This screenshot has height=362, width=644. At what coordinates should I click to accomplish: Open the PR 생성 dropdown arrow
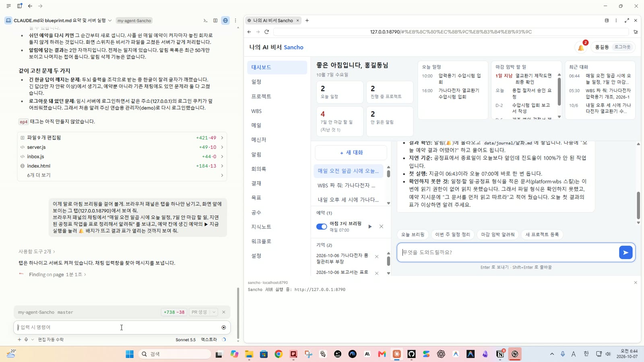(214, 312)
